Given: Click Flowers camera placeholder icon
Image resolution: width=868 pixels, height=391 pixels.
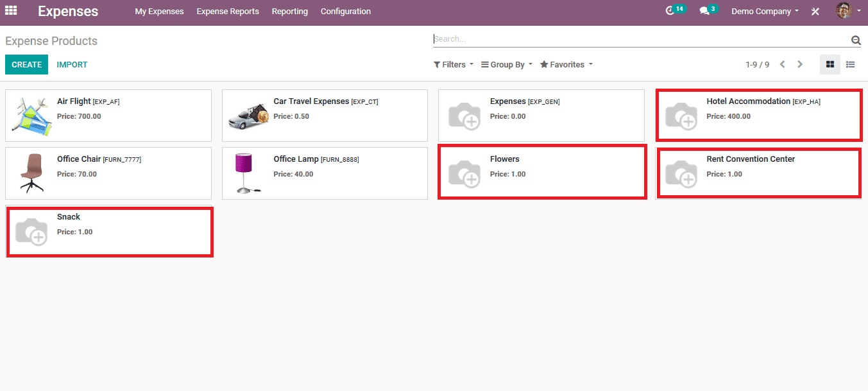Looking at the screenshot, I should point(464,173).
